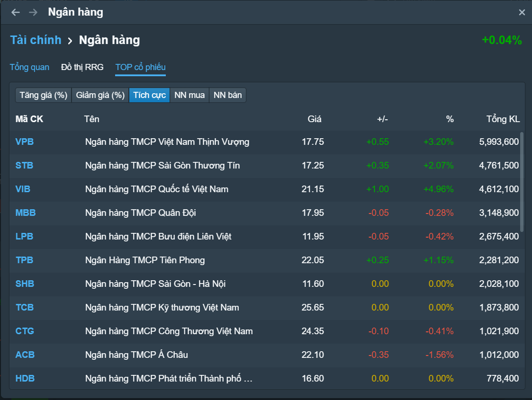Close the Ngân hàng panel
The height and width of the screenshot is (400, 532).
coord(522,12)
